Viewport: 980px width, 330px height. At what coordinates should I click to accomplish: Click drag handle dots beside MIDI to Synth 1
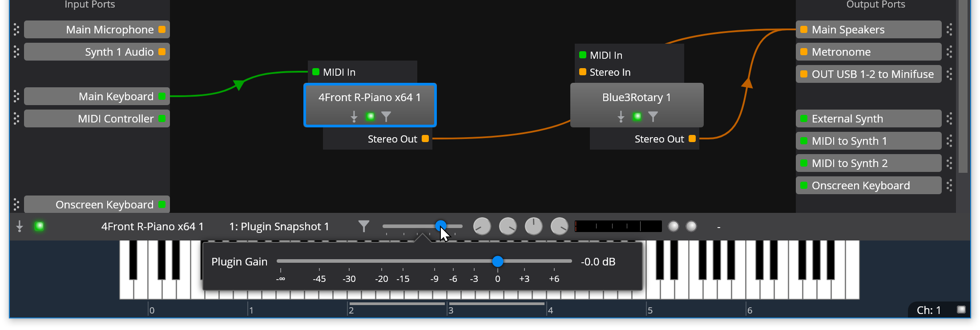pos(949,141)
